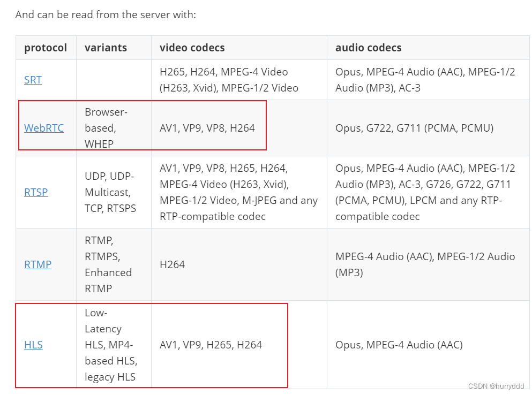Image resolution: width=532 pixels, height=395 pixels.
Task: Click SRT video codecs cell starting 'H265, H264, MPEG-4 Video'
Action: tap(239, 80)
